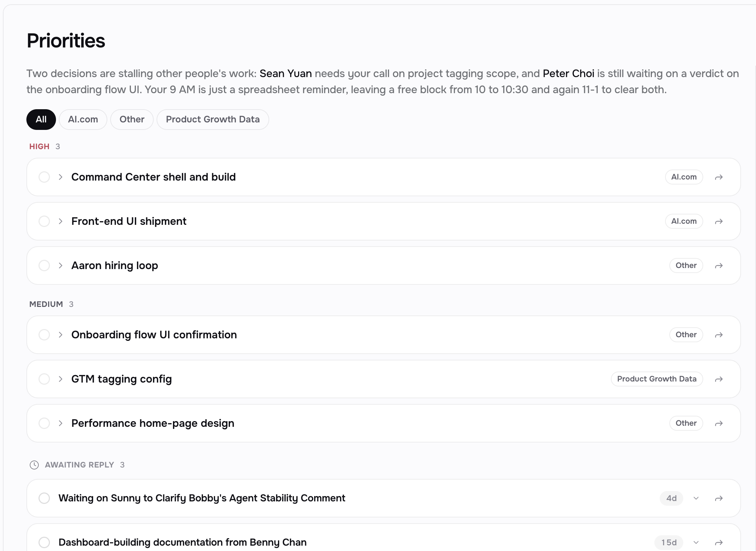Click the Sean Yuan name in summary
Screen dimensions: 756x551
tap(286, 74)
